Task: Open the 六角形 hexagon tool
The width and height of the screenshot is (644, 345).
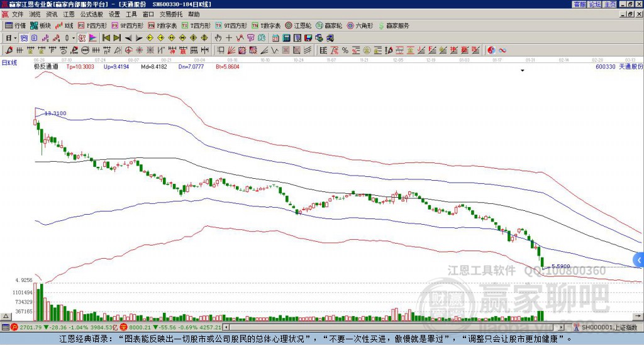Action: [360, 25]
